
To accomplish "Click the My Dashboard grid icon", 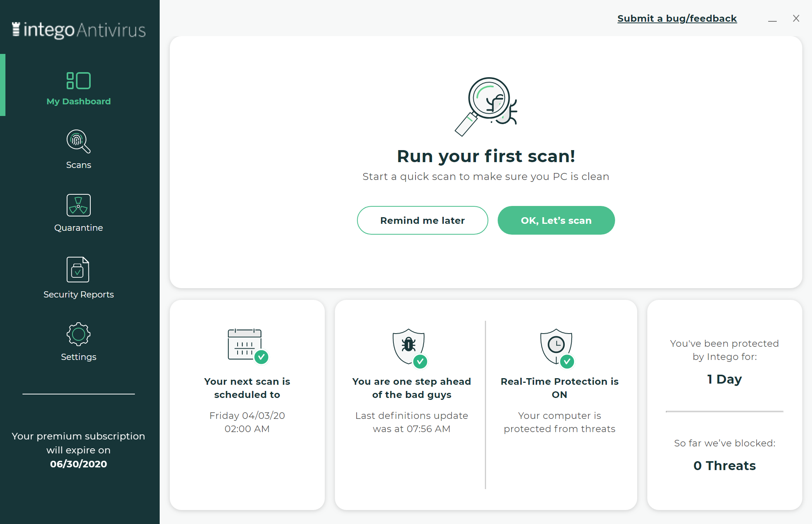I will [x=78, y=81].
